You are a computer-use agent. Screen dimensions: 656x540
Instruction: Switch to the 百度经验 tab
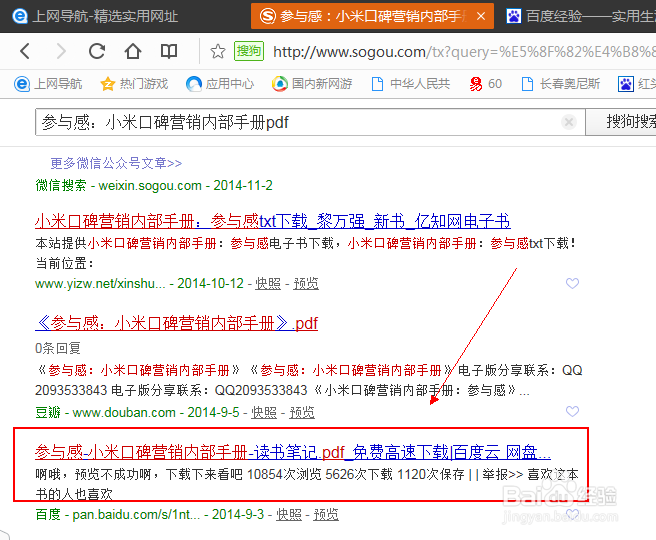pos(581,16)
